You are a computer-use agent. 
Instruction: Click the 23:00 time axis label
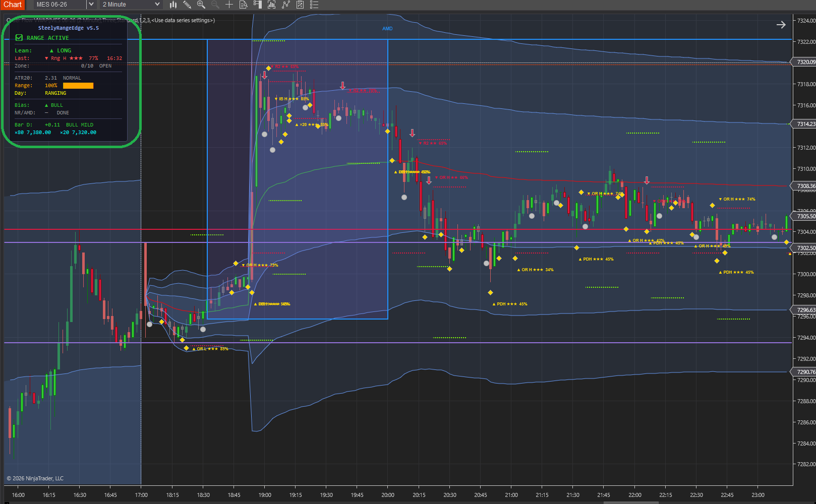tap(758, 495)
